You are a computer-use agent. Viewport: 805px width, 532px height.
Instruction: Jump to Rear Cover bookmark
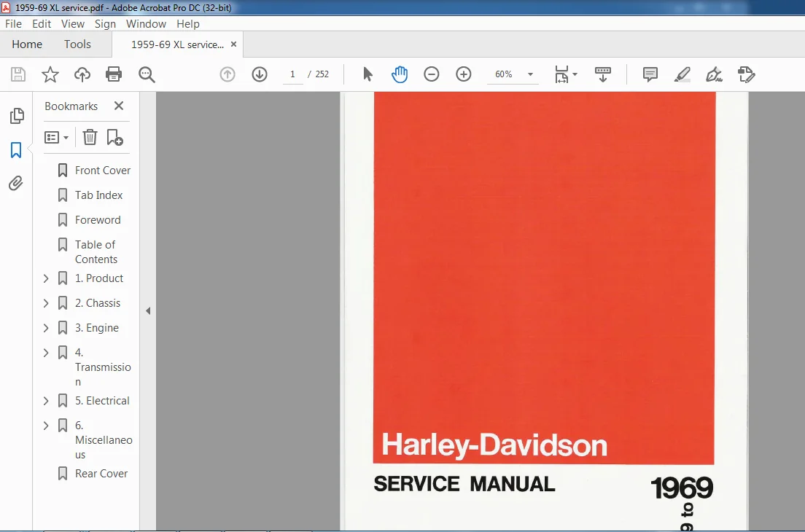[x=101, y=474]
